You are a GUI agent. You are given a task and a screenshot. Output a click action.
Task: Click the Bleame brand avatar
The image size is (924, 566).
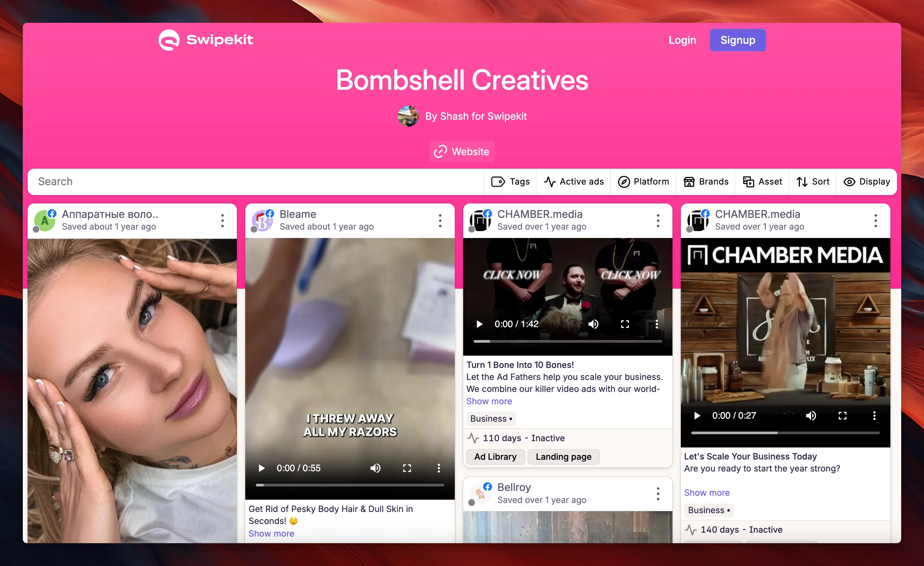pos(262,221)
